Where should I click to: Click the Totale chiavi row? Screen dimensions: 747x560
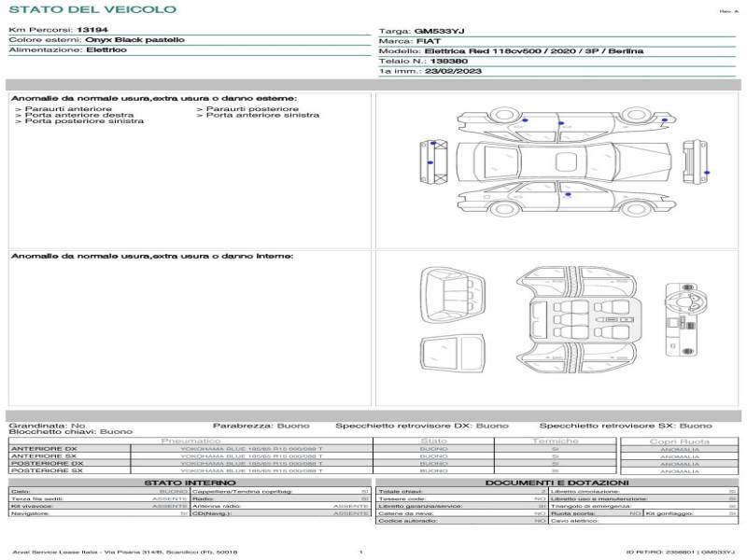461,492
